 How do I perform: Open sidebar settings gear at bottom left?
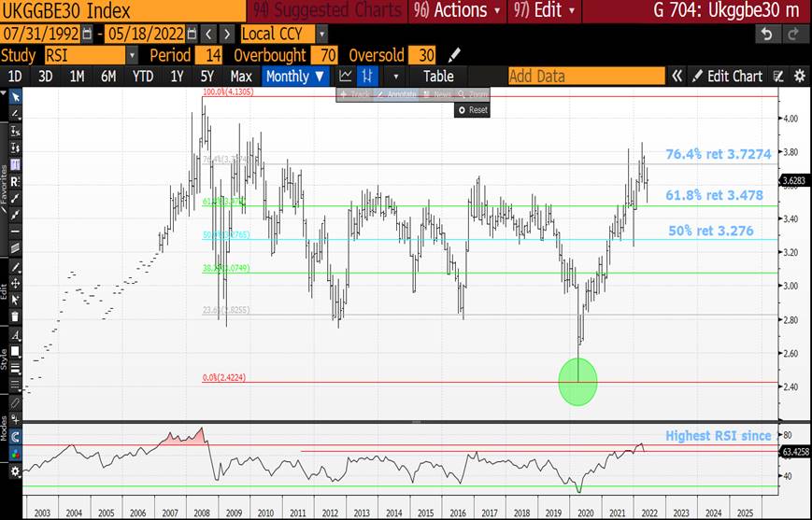(x=14, y=472)
